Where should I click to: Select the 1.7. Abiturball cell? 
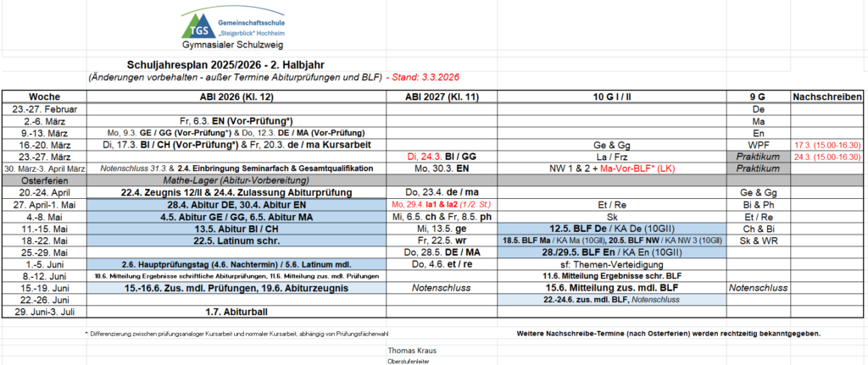click(236, 313)
